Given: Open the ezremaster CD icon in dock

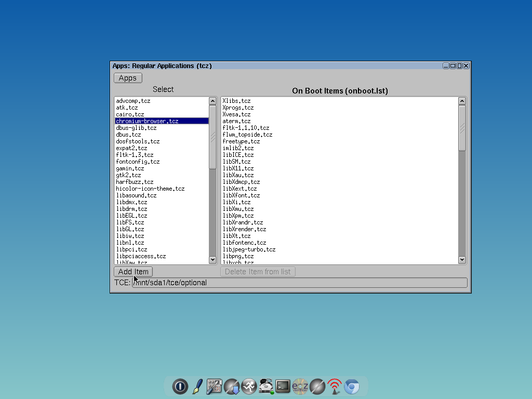Looking at the screenshot, I should tap(300, 387).
